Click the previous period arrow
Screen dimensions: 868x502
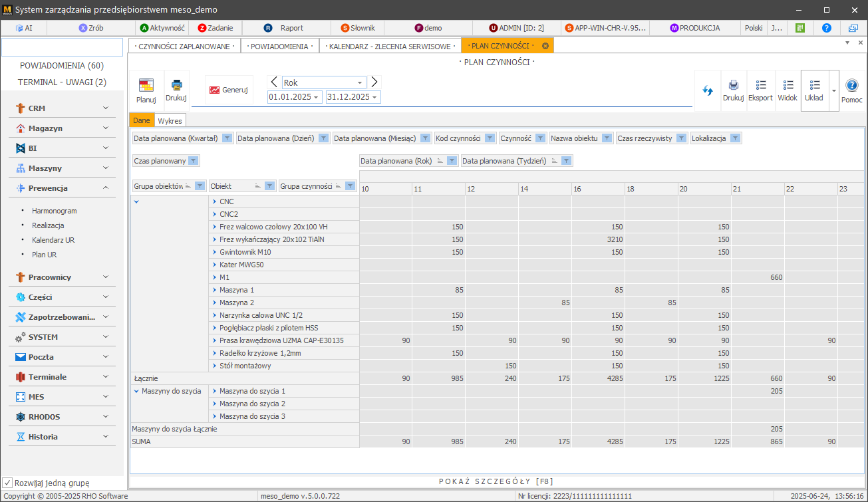point(274,82)
